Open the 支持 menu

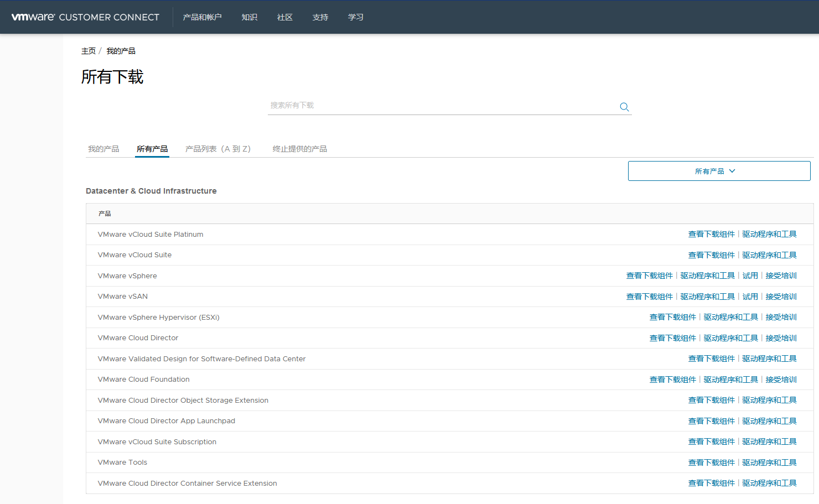tap(320, 17)
